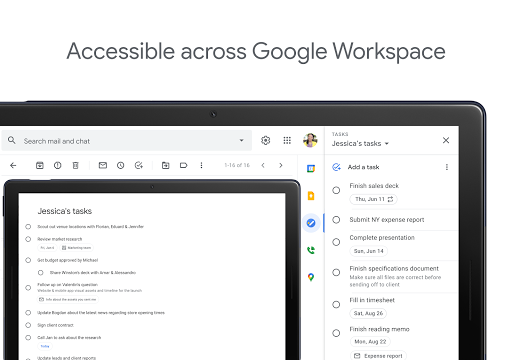Click Add a task
Screen dimensions: 512x360
pyautogui.click(x=363, y=167)
